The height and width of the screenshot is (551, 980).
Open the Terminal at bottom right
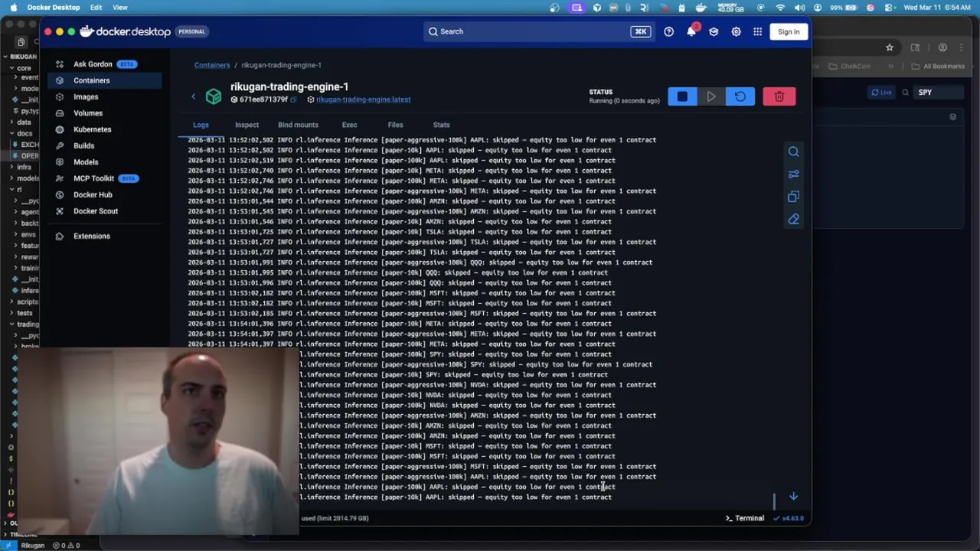coord(745,518)
